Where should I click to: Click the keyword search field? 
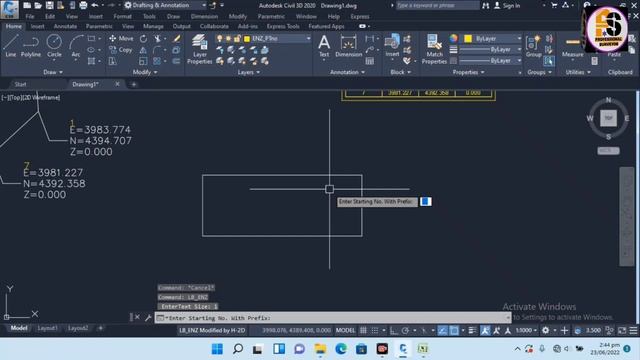(437, 5)
